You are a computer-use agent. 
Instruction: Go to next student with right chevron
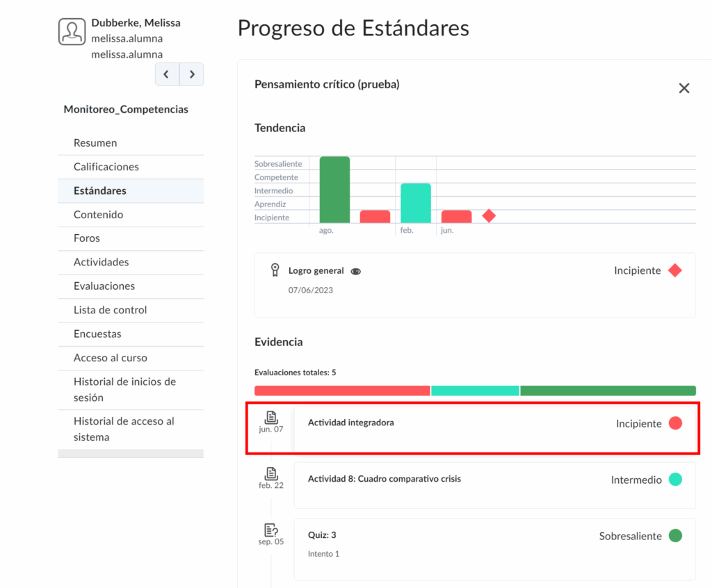click(x=191, y=74)
